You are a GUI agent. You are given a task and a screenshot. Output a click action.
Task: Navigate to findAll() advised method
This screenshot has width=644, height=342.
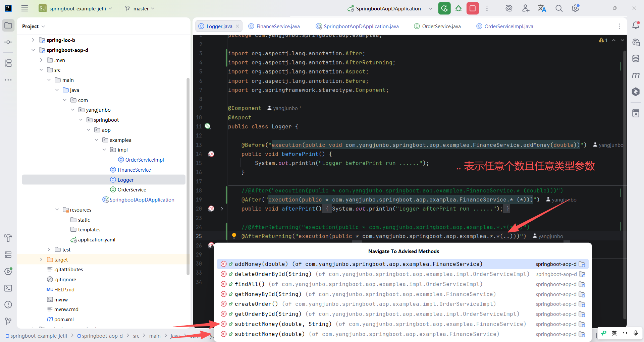[x=403, y=284]
